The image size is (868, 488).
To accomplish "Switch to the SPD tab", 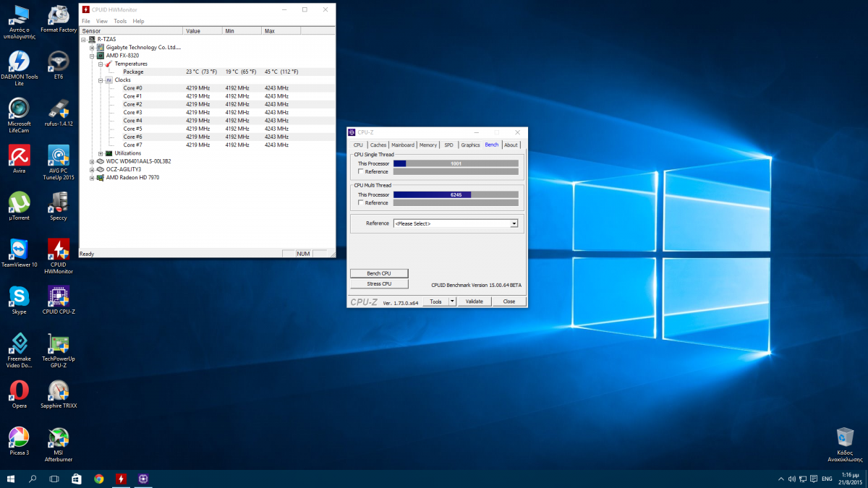I will (448, 145).
